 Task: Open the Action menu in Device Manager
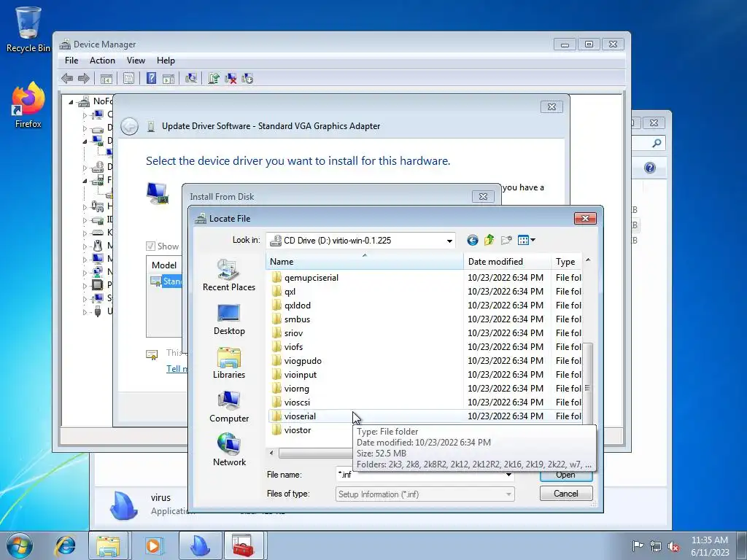[102, 61]
